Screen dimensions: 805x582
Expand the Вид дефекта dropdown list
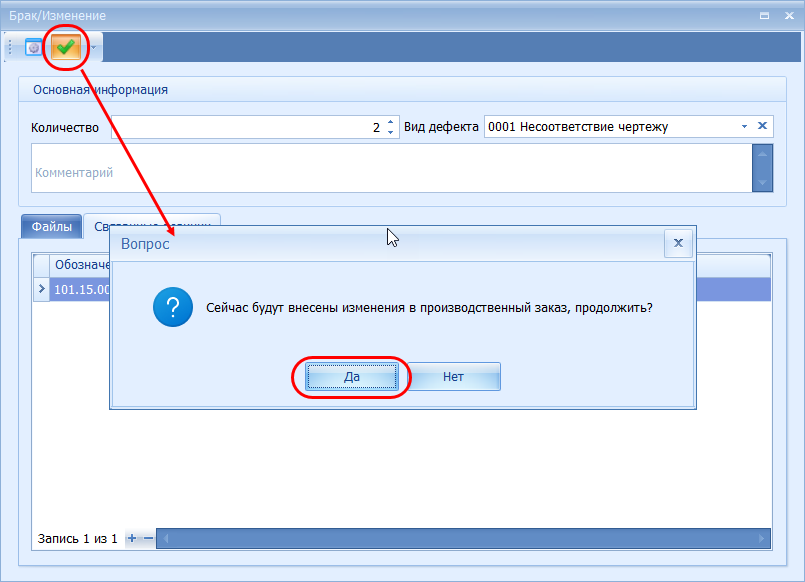coord(743,127)
